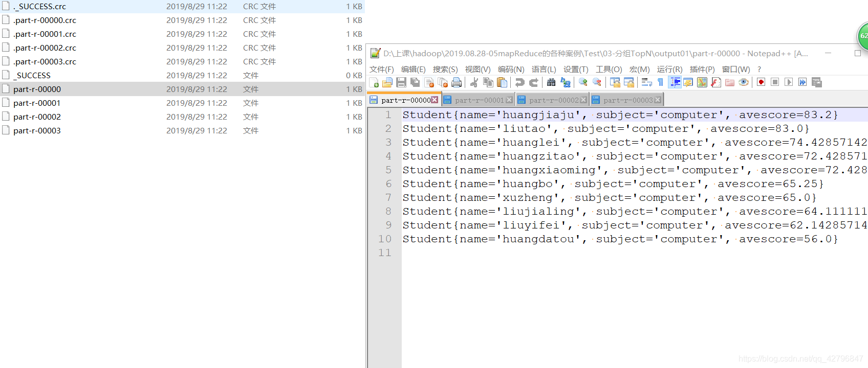Click the Zoom Out magnifier icon
Screen dimensions: 868x368
[x=597, y=82]
